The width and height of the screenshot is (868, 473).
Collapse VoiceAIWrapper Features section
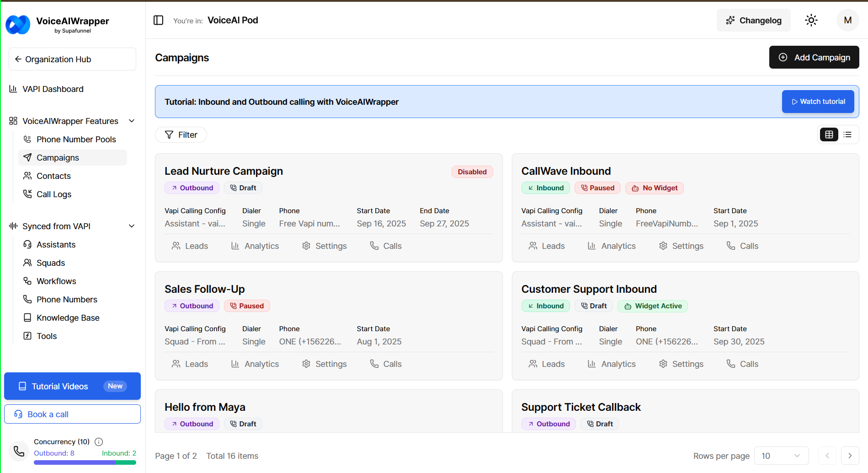tap(132, 121)
